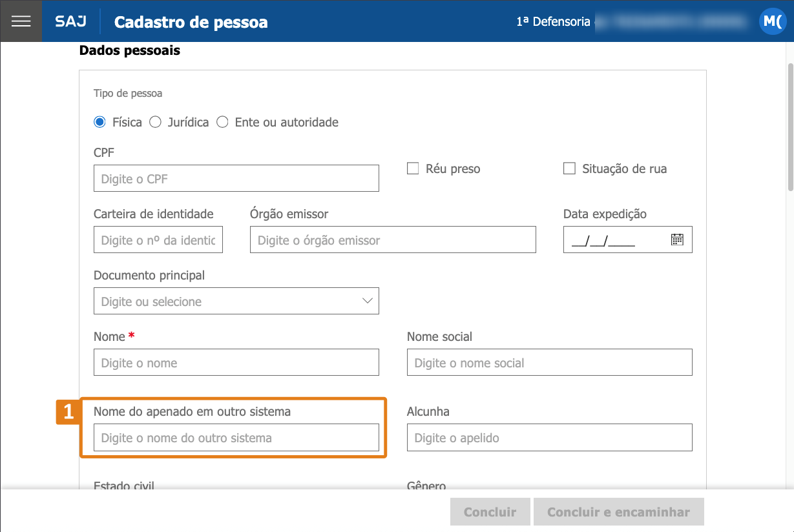Click the user avatar icon
The width and height of the screenshot is (794, 532).
772,21
